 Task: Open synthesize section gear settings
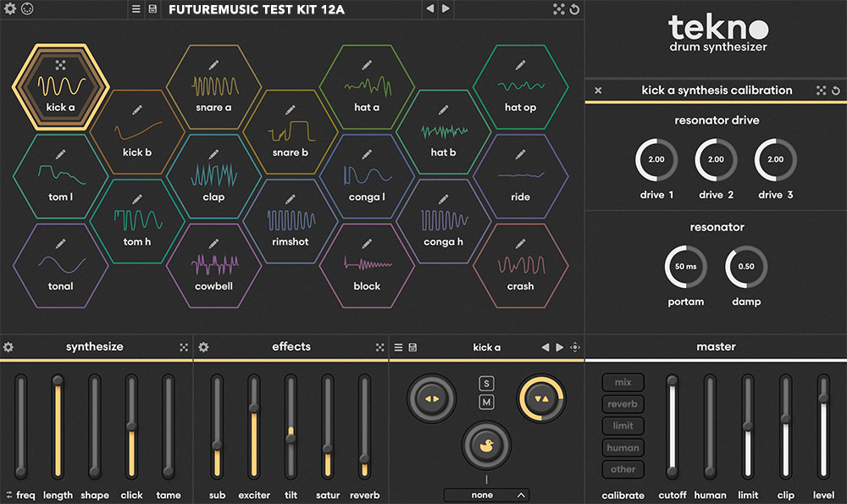point(8,346)
